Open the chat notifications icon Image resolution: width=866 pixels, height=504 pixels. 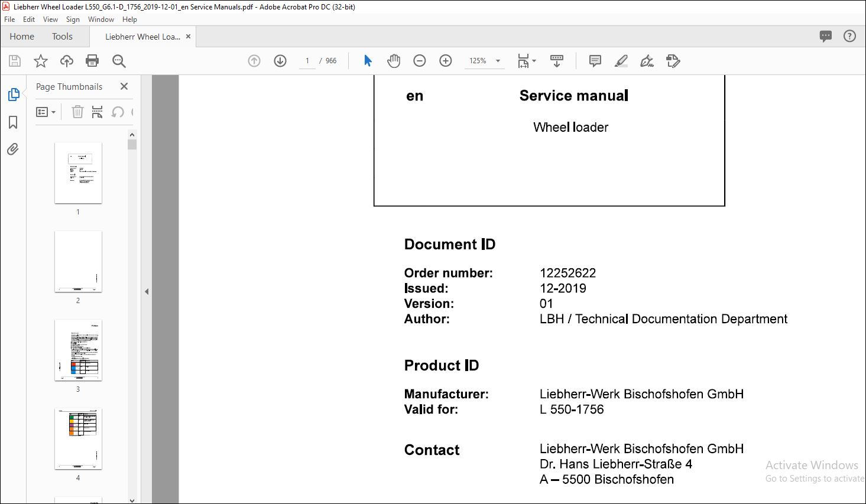click(826, 37)
